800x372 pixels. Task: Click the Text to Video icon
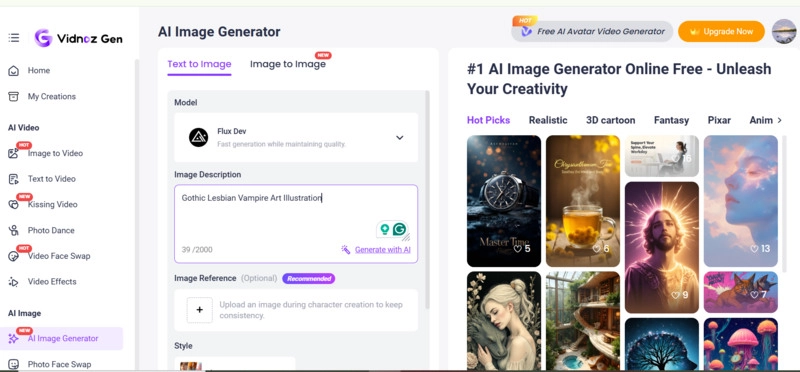(13, 179)
